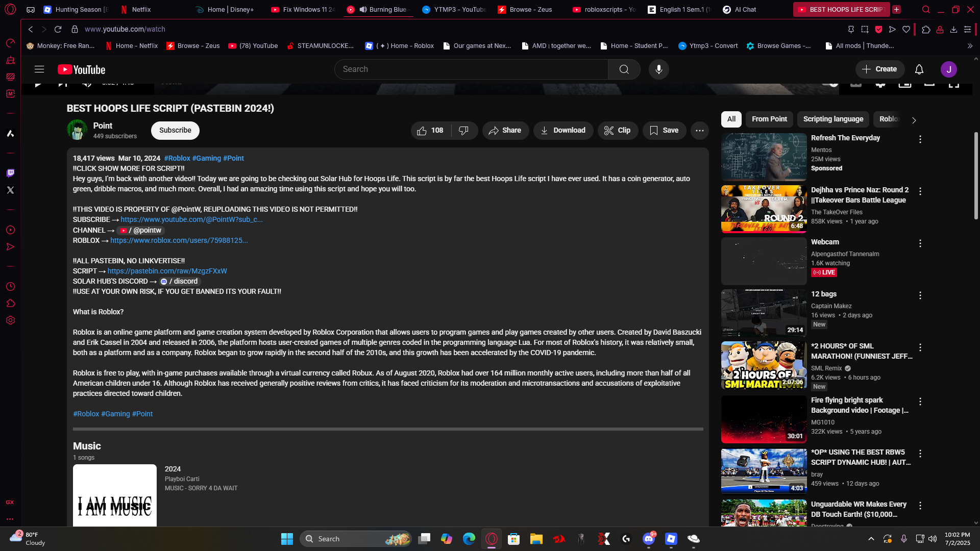Screen dimensions: 980x551
Task: Go to YouTube home via logo
Action: coord(82,69)
